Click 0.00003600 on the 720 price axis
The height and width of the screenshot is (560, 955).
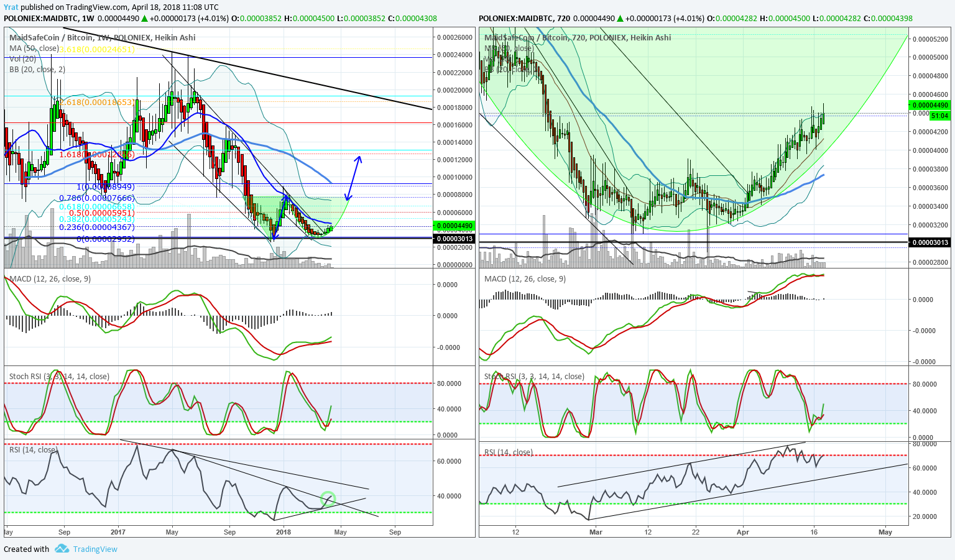[931, 188]
